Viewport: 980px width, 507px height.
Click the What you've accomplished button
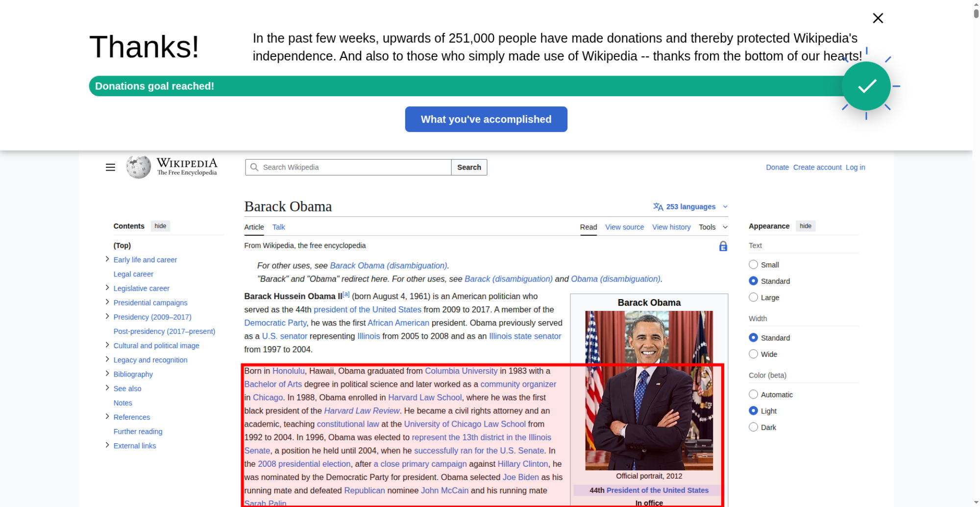(x=486, y=119)
